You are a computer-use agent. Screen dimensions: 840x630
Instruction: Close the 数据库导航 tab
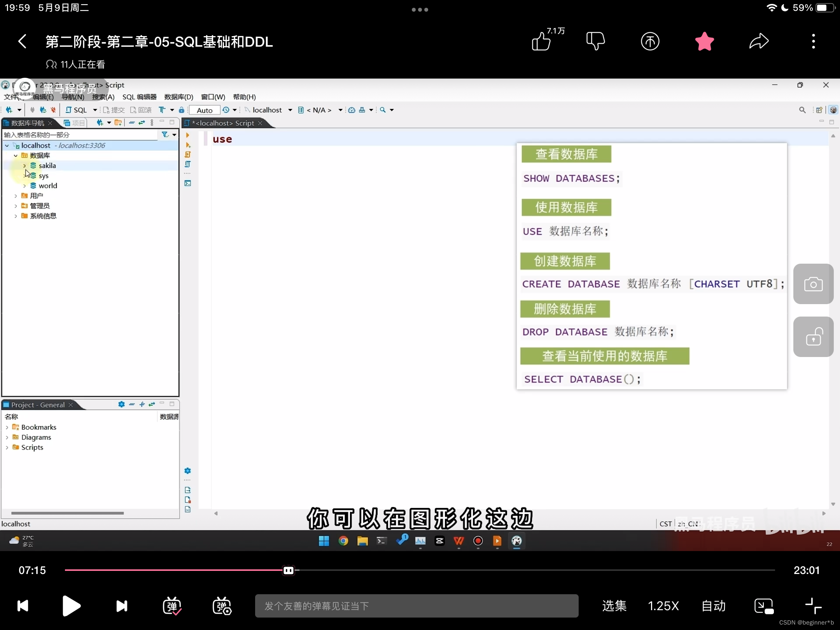(x=50, y=123)
